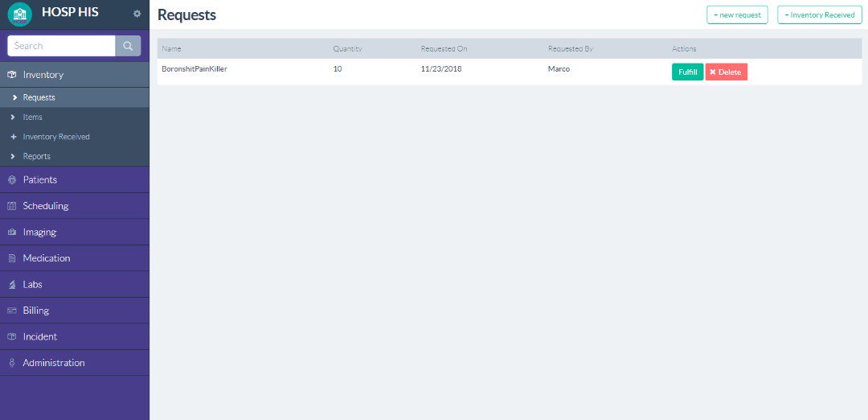This screenshot has width=868, height=420.
Task: Click the chevron beside Reports submenu
Action: 14,156
